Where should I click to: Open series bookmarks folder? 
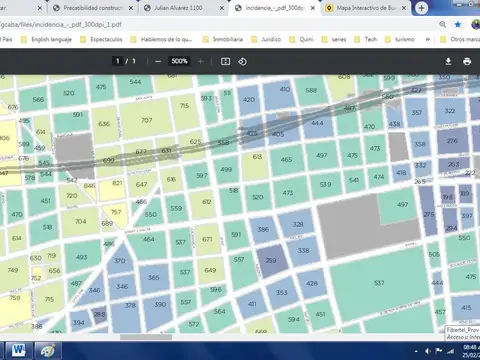pyautogui.click(x=334, y=39)
